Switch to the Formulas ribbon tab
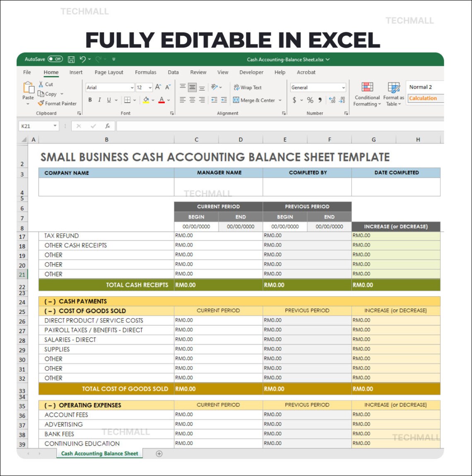 tap(146, 72)
